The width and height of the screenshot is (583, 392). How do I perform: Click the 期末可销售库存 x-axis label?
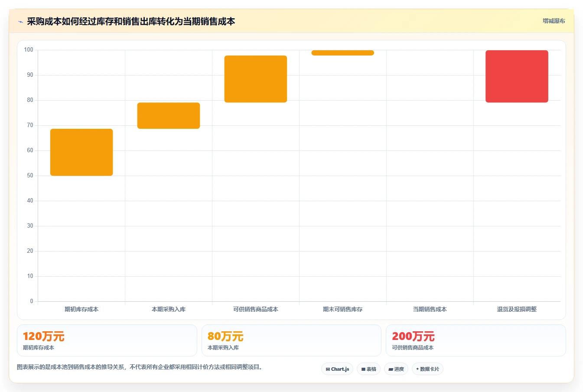[343, 309]
